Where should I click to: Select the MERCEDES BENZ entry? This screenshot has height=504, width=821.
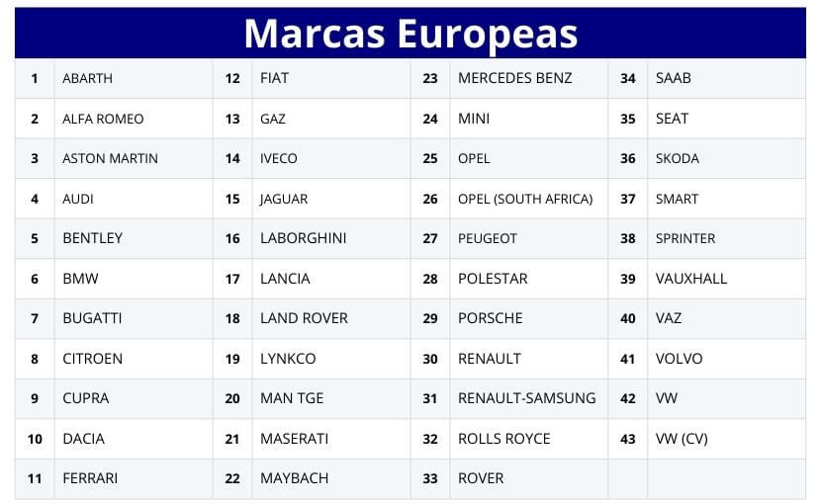tap(514, 78)
